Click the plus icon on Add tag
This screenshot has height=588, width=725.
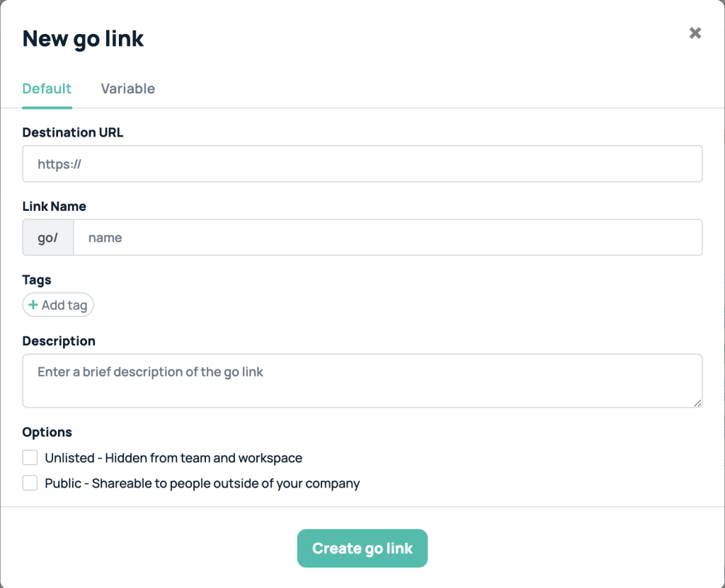33,304
